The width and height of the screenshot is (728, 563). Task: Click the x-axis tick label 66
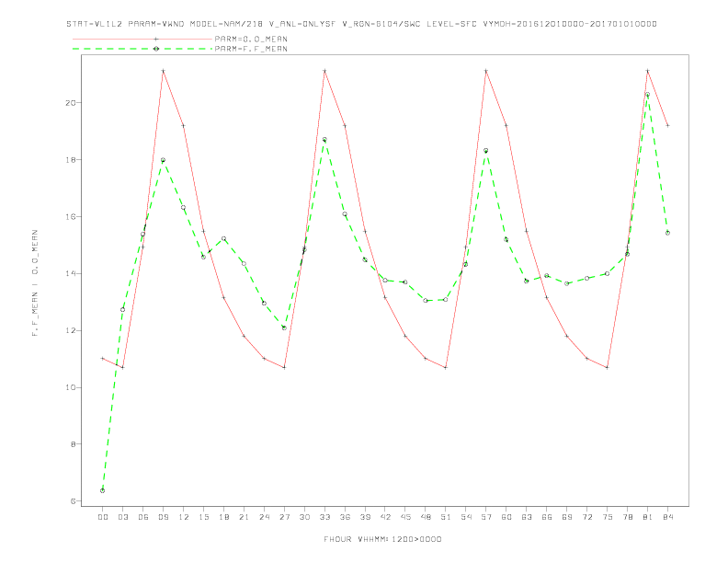[547, 517]
